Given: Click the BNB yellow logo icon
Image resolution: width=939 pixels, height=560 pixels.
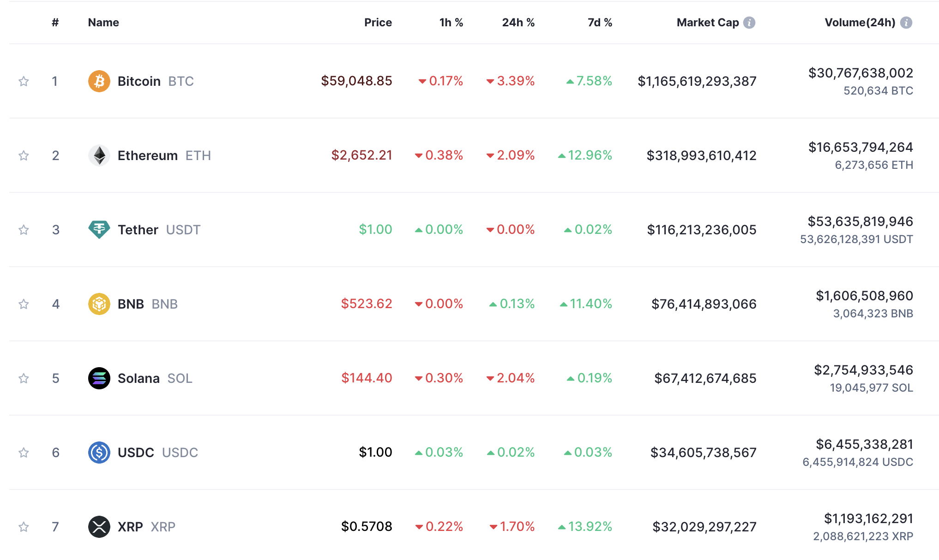Looking at the screenshot, I should click(x=99, y=304).
